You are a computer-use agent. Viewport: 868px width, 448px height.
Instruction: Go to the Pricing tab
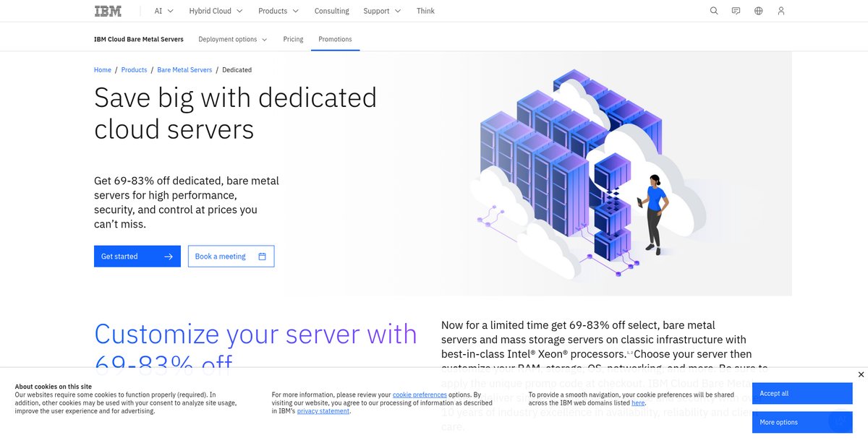[x=293, y=39]
